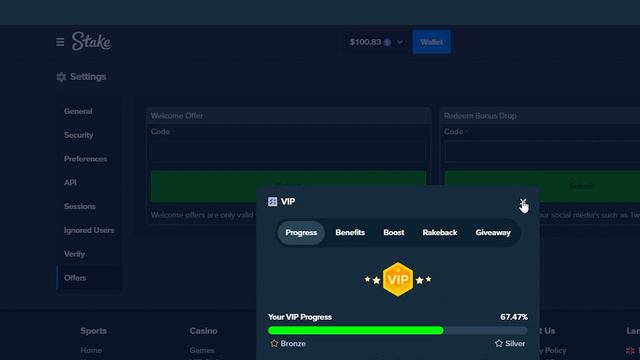Switch to the Boost tab
The height and width of the screenshot is (360, 640).
click(394, 233)
